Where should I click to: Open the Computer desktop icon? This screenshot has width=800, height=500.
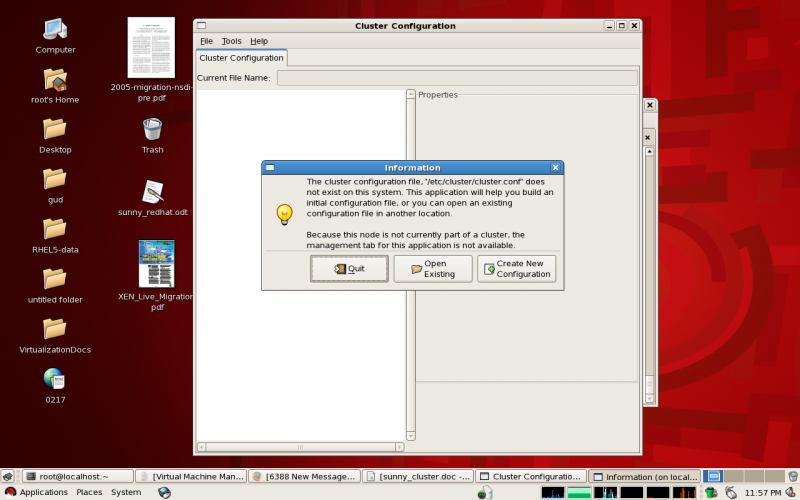point(55,30)
